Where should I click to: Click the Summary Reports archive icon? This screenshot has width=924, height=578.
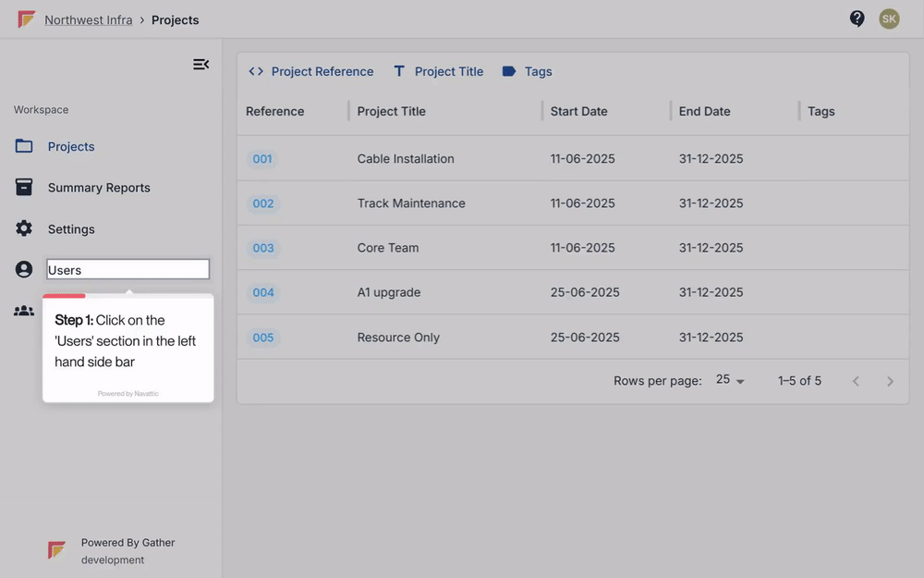(24, 187)
